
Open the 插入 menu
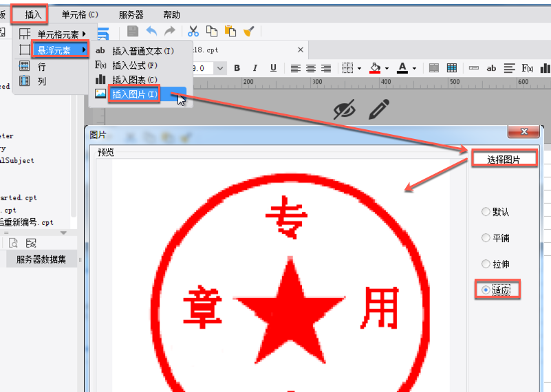pyautogui.click(x=34, y=14)
